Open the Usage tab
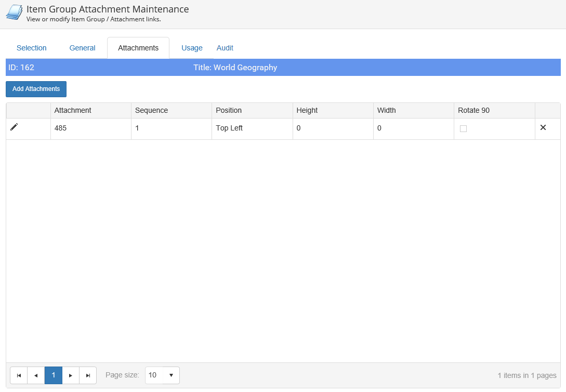This screenshot has width=566, height=392. click(192, 48)
